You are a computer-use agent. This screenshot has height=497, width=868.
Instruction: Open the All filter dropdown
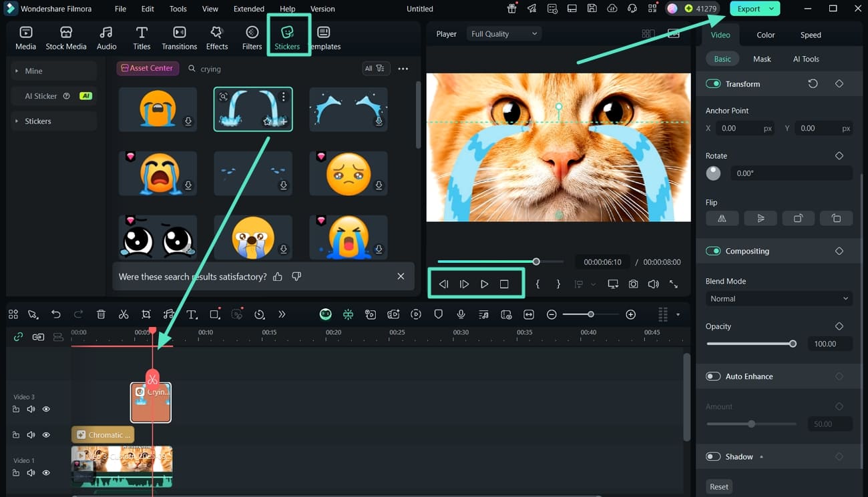point(375,68)
